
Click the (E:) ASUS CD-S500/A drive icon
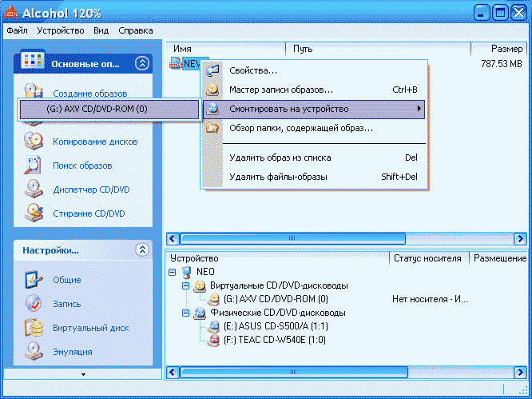213,327
